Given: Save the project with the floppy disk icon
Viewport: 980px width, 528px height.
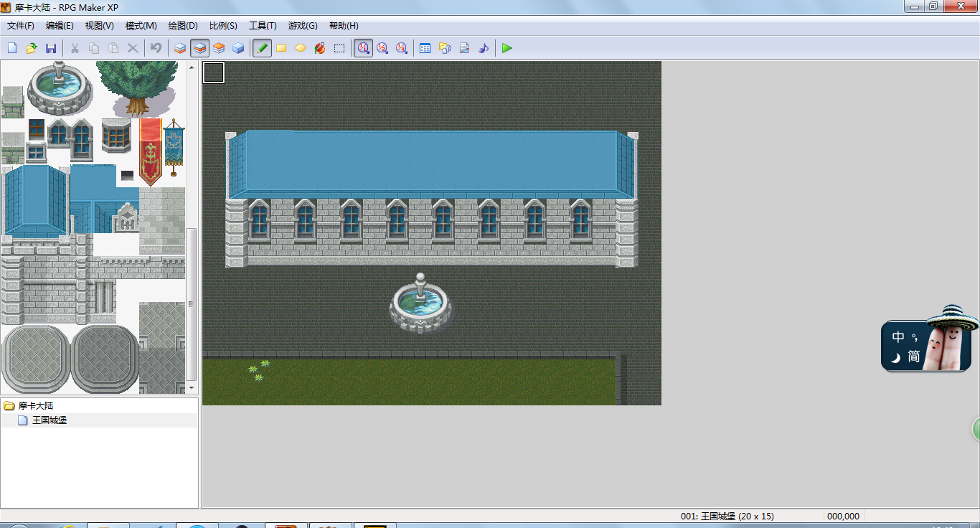Looking at the screenshot, I should [x=51, y=48].
